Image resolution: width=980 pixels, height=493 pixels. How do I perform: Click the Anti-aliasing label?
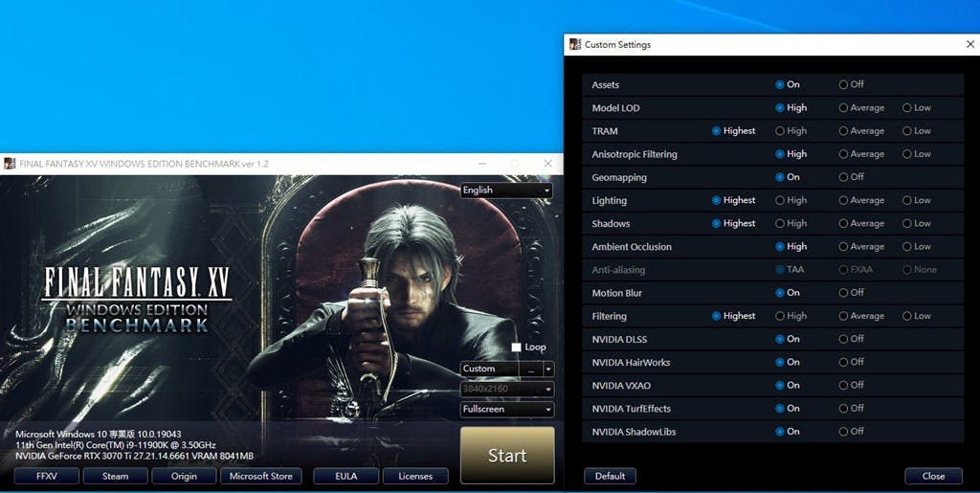tap(618, 270)
